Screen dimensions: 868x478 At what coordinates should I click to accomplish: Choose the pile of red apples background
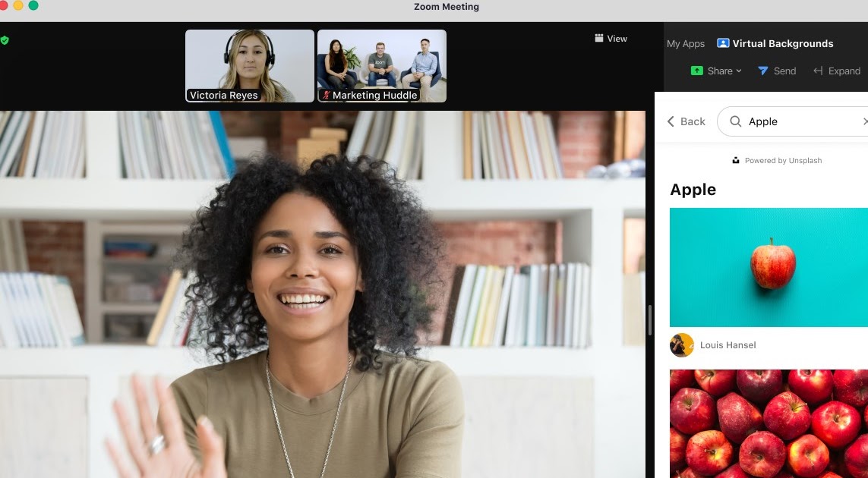point(769,424)
